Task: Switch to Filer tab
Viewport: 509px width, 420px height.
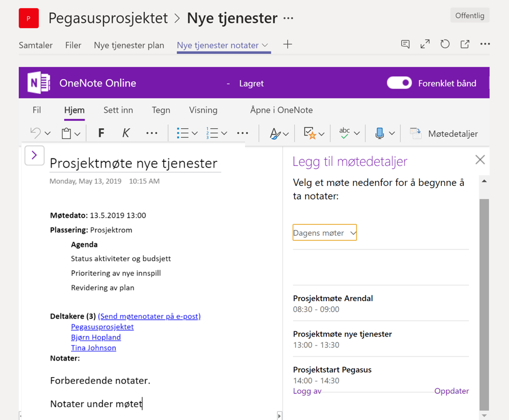Action: pos(73,45)
